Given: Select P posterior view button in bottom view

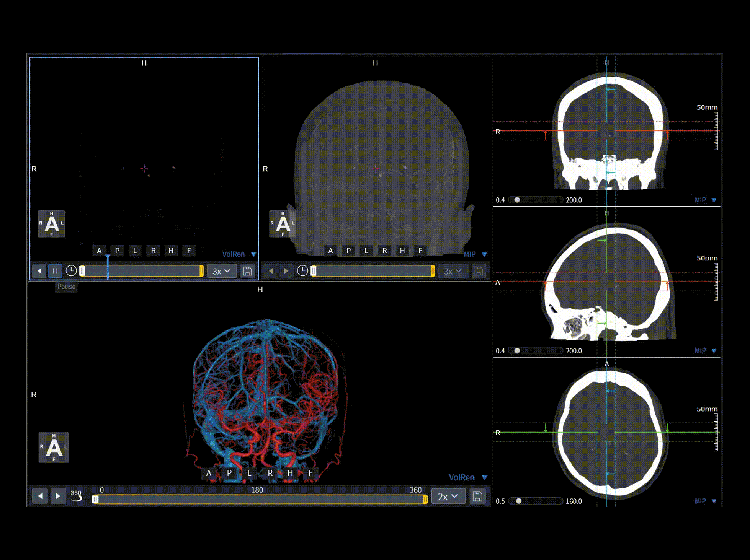Looking at the screenshot, I should click(229, 473).
